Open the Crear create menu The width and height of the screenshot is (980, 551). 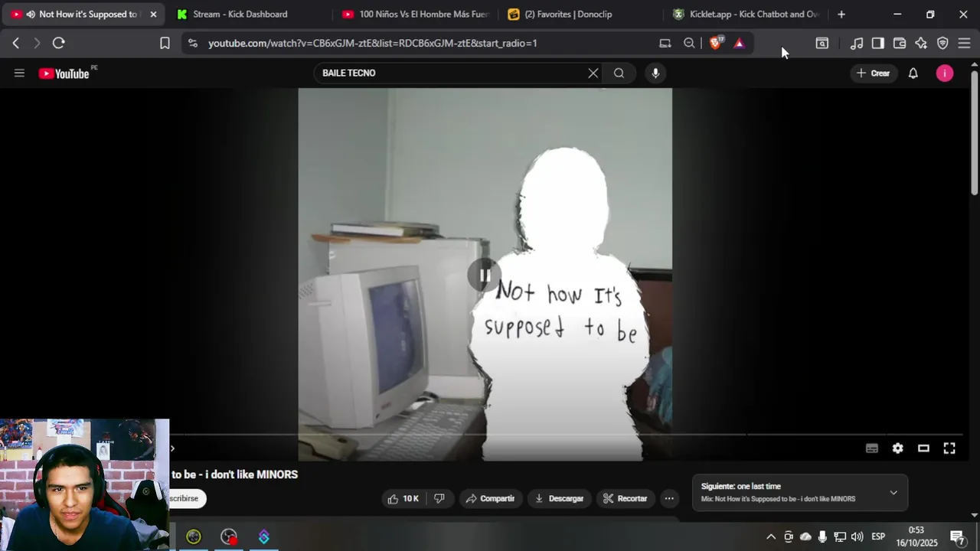pyautogui.click(x=873, y=73)
